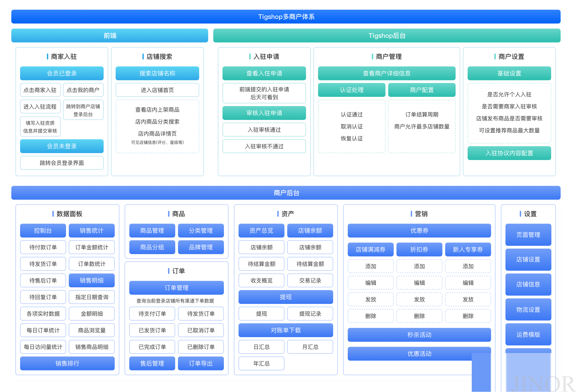The height and width of the screenshot is (392, 577).
Task: Click the 会员未登录 button
Action: [x=62, y=146]
